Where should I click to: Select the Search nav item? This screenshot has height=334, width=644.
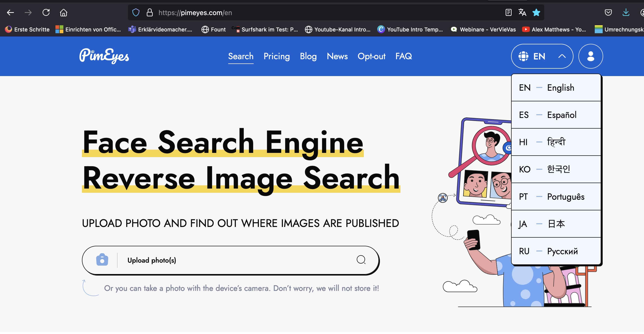pos(241,56)
